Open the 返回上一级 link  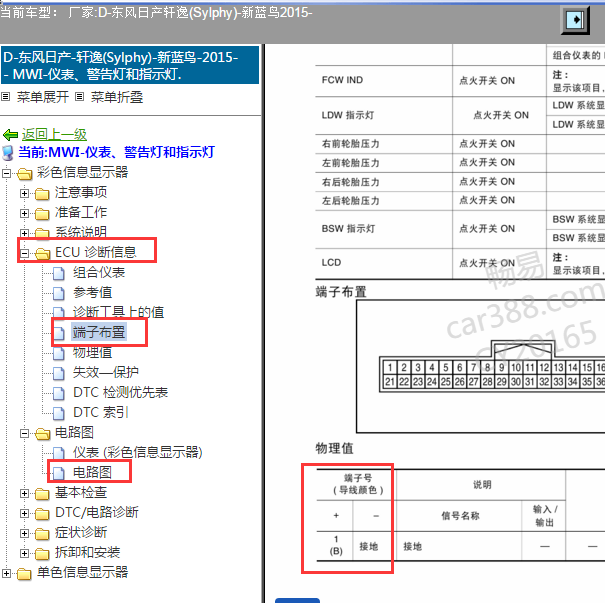point(54,134)
